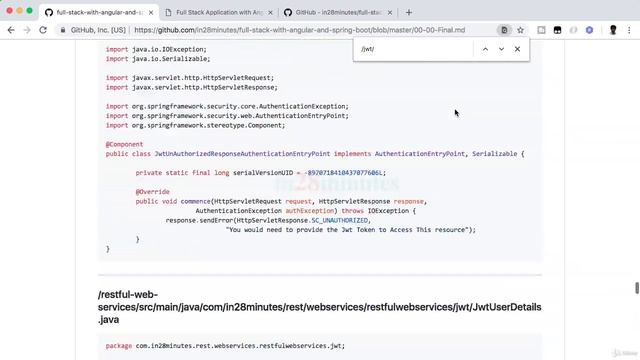Close the GitHub in28minutes tab

coord(390,13)
